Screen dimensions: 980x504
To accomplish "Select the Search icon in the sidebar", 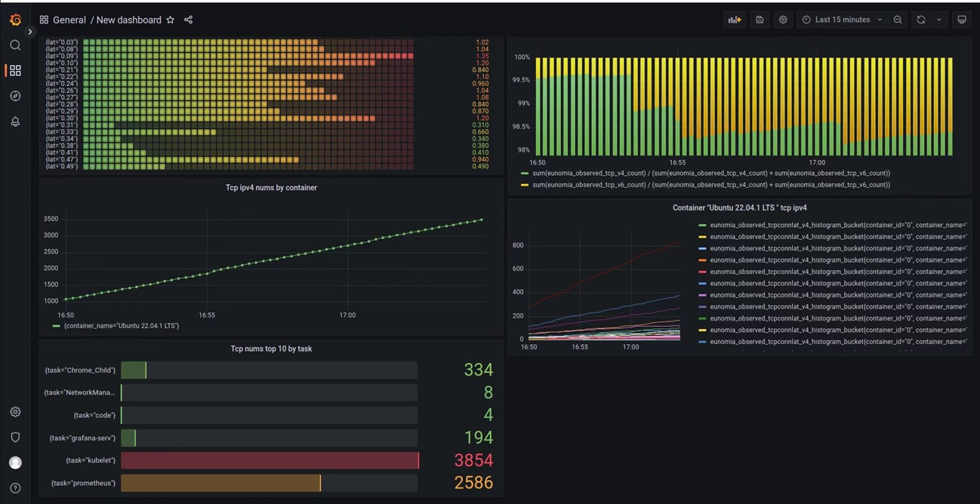I will [x=15, y=45].
